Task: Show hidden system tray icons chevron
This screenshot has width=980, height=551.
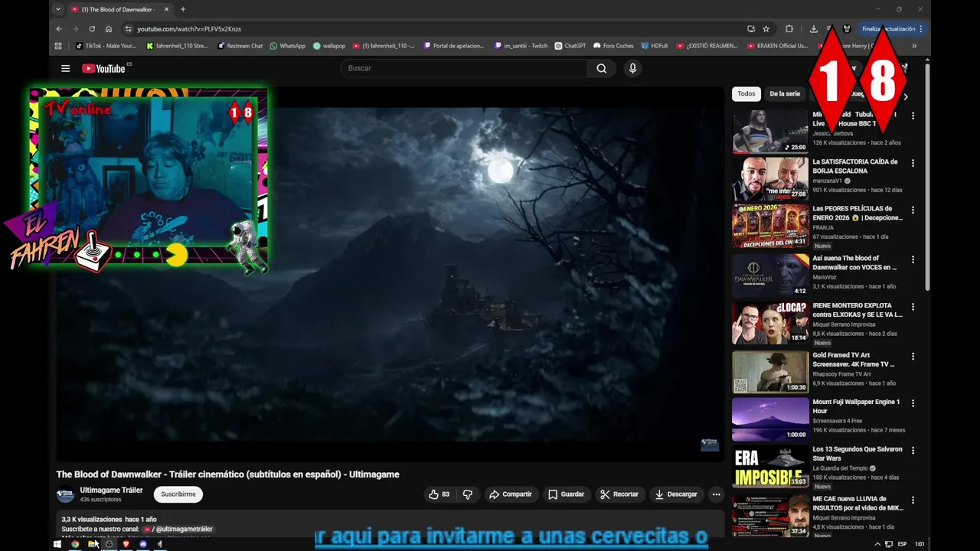Action: tap(877, 544)
